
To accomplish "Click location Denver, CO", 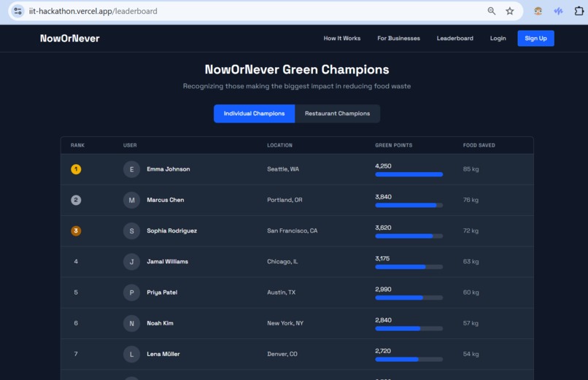I will tap(282, 354).
